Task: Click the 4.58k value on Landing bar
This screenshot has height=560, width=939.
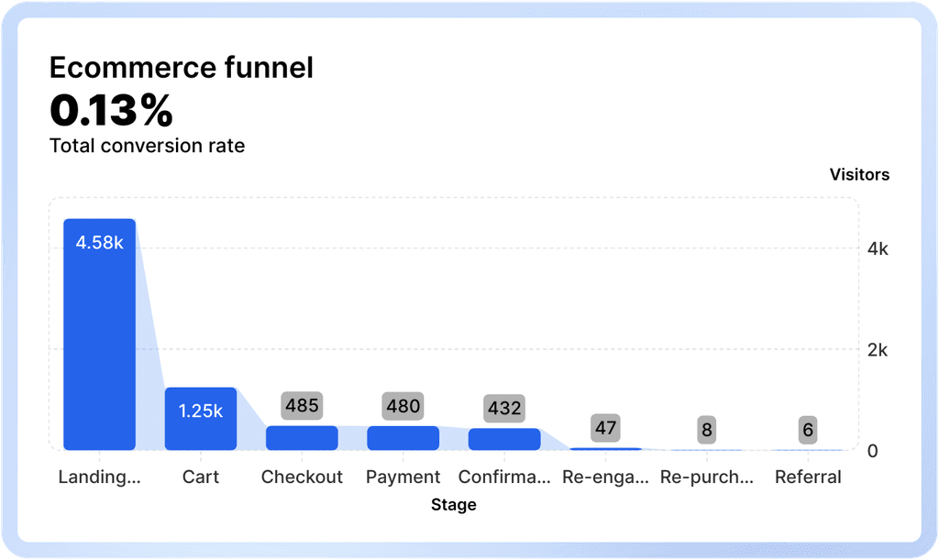Action: [x=99, y=243]
